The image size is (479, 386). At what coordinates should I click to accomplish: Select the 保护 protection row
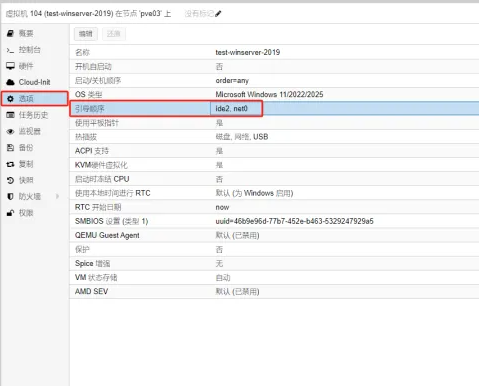pyautogui.click(x=274, y=249)
